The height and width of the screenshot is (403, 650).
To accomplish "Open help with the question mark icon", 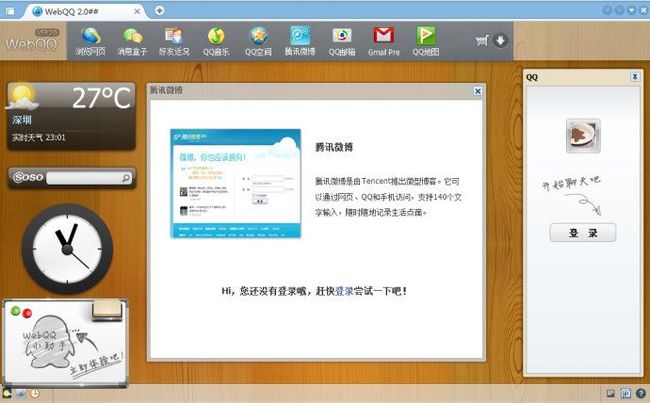I will [x=641, y=393].
